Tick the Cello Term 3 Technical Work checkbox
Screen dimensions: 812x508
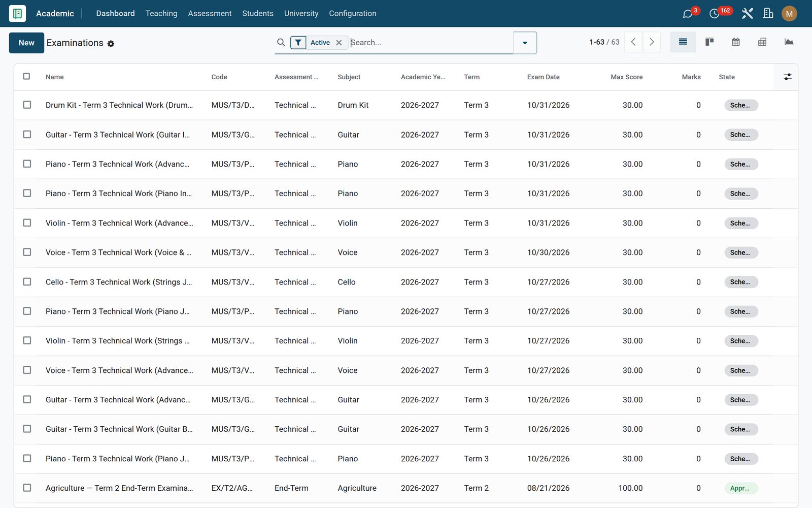click(27, 281)
